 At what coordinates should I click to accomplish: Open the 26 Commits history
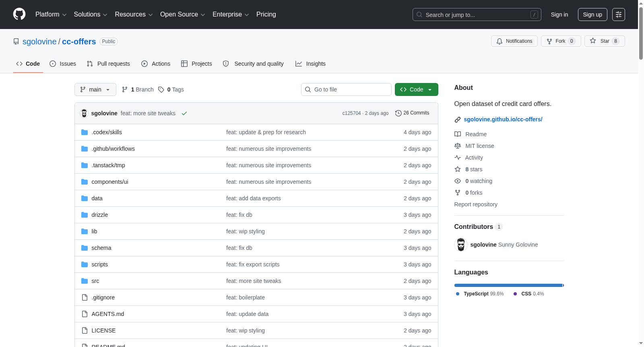point(412,113)
